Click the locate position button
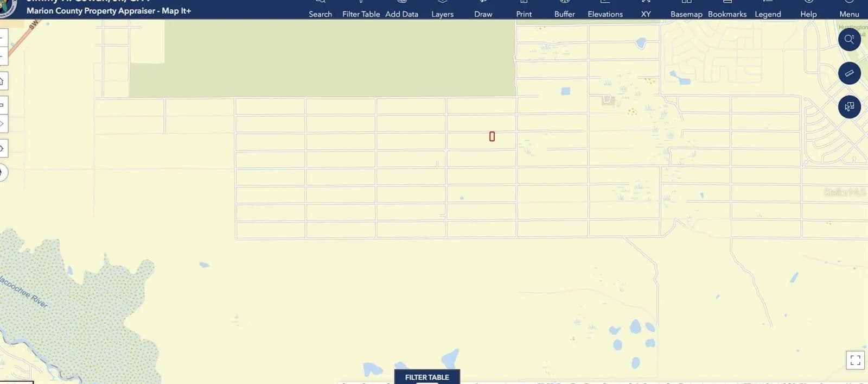This screenshot has width=868, height=384. (2, 148)
